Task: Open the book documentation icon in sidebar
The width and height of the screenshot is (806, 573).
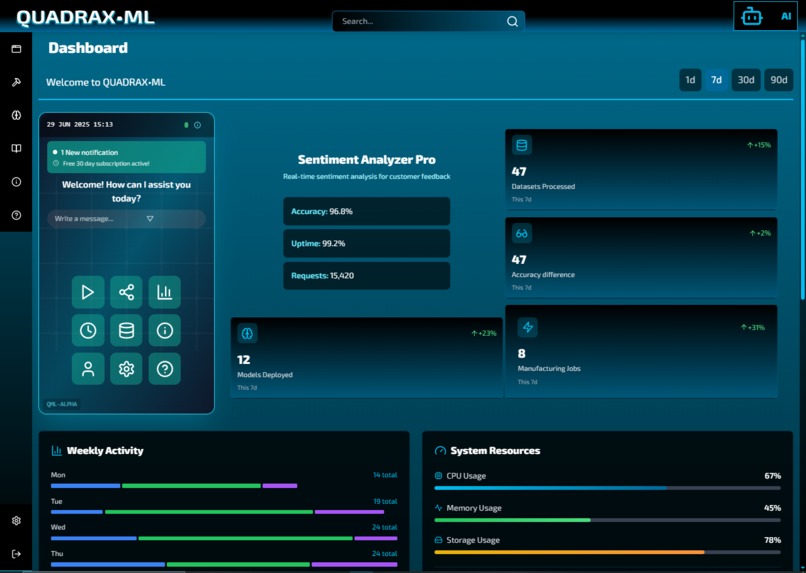Action: 16,149
